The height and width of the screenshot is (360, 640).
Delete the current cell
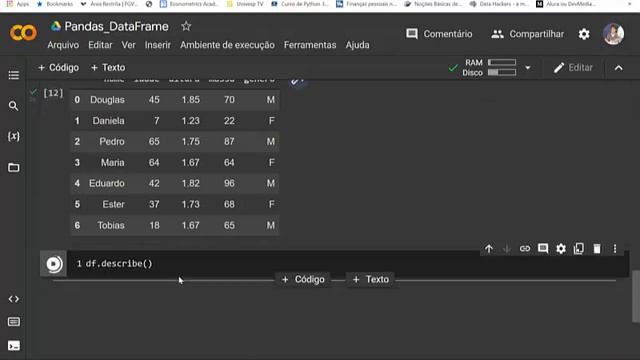pos(597,249)
